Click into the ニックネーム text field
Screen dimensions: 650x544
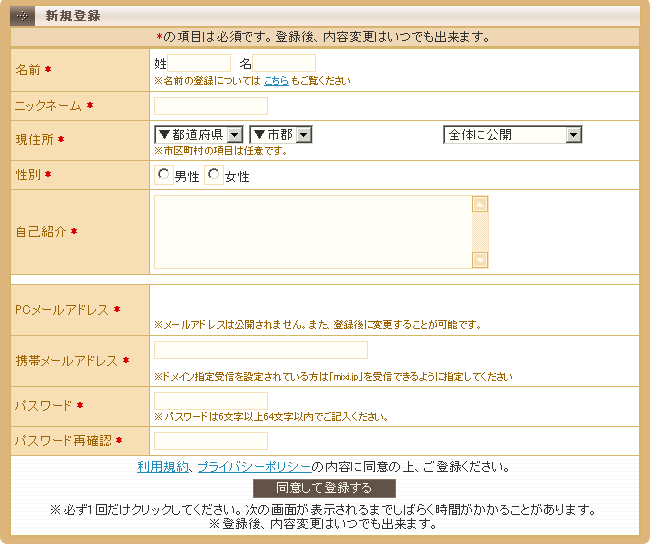(x=211, y=106)
